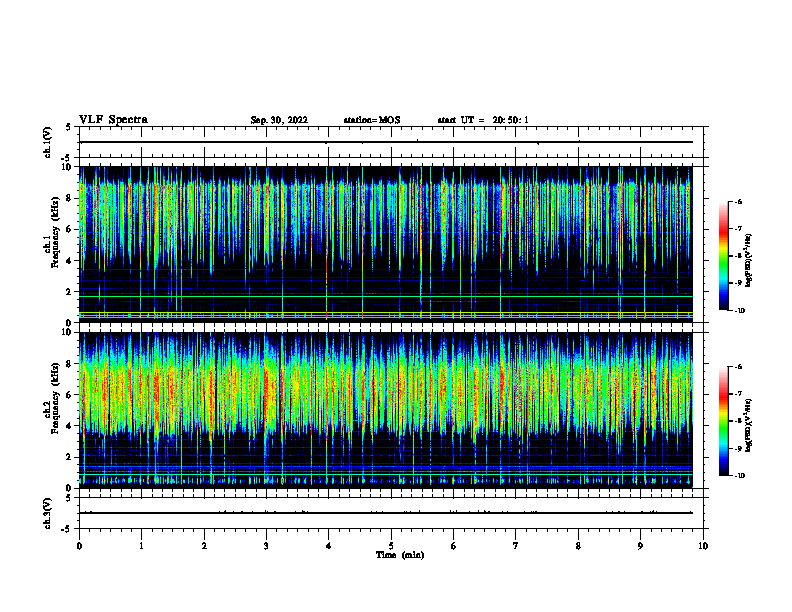This screenshot has height=612, width=792.
Task: Click the ch.3 voltage panel '-5' tick label
Action: click(67, 529)
